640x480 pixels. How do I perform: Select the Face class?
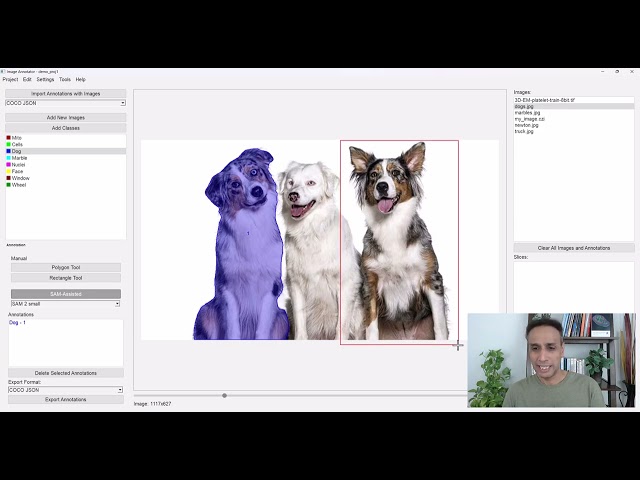66,171
